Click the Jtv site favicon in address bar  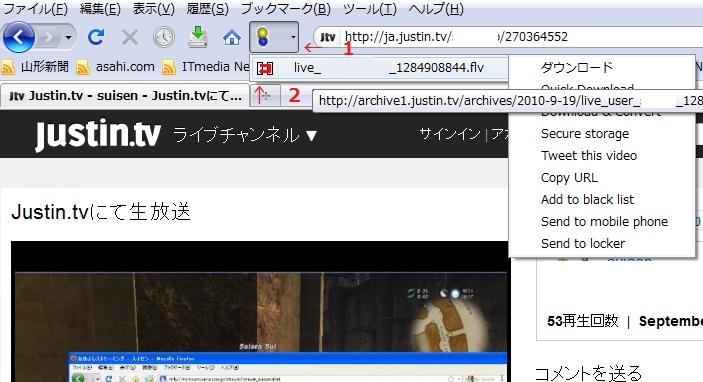(328, 37)
